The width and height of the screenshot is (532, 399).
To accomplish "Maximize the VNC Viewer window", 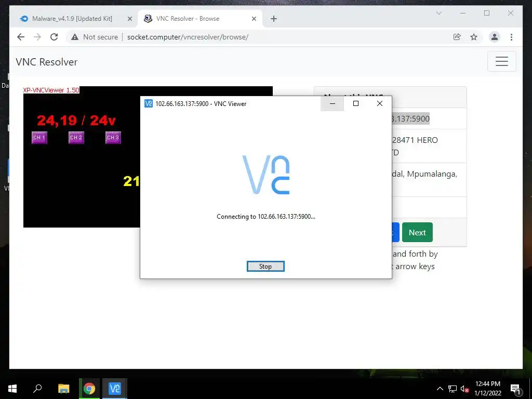I will pyautogui.click(x=355, y=103).
